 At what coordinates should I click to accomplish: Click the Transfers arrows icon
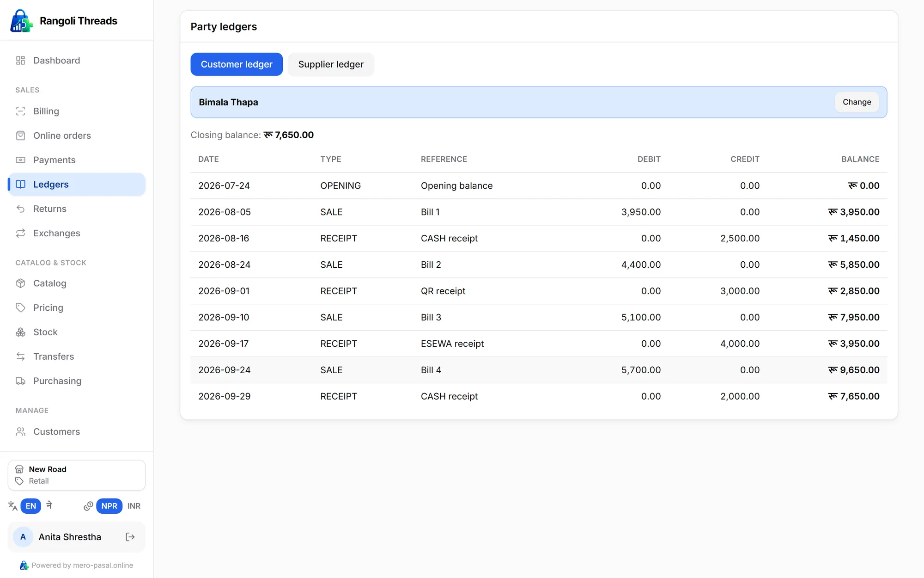click(x=20, y=357)
